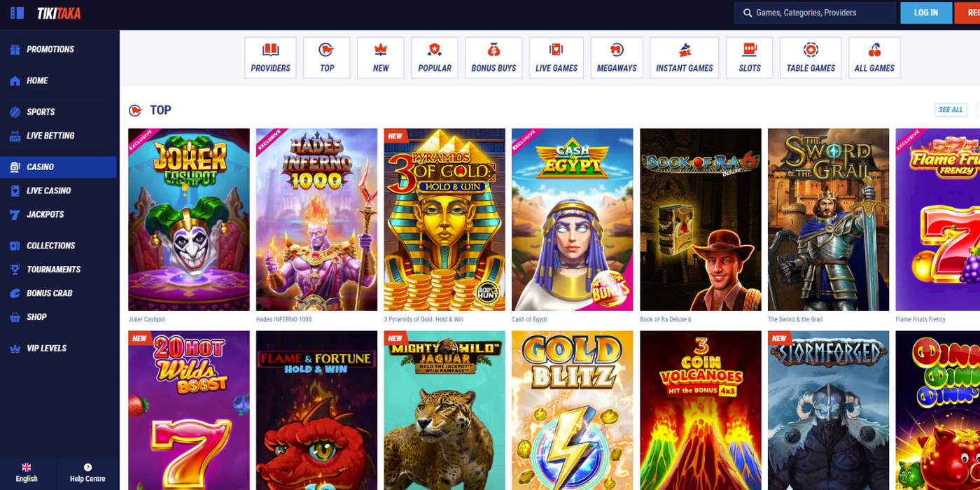The height and width of the screenshot is (490, 980).
Task: Click 'The Sword & the Grail' caption
Action: [795, 320]
